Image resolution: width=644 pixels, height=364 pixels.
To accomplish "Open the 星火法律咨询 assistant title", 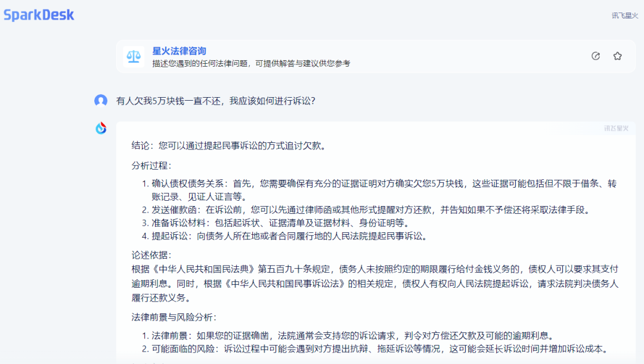I will click(179, 51).
